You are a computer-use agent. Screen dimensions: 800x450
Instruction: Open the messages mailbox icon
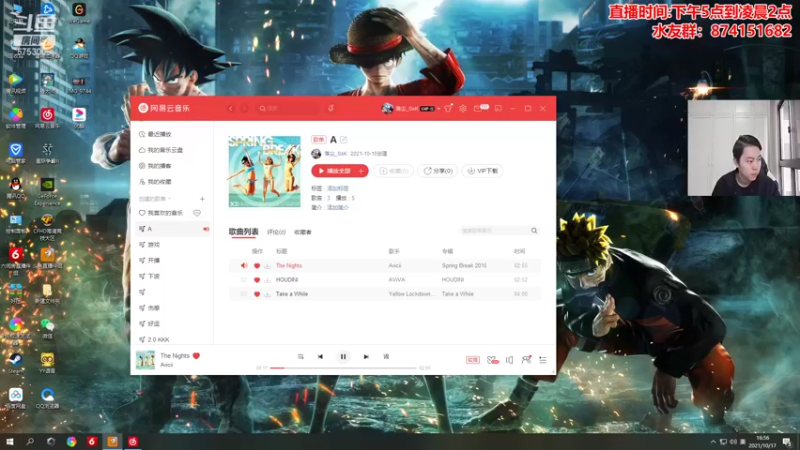coord(478,108)
